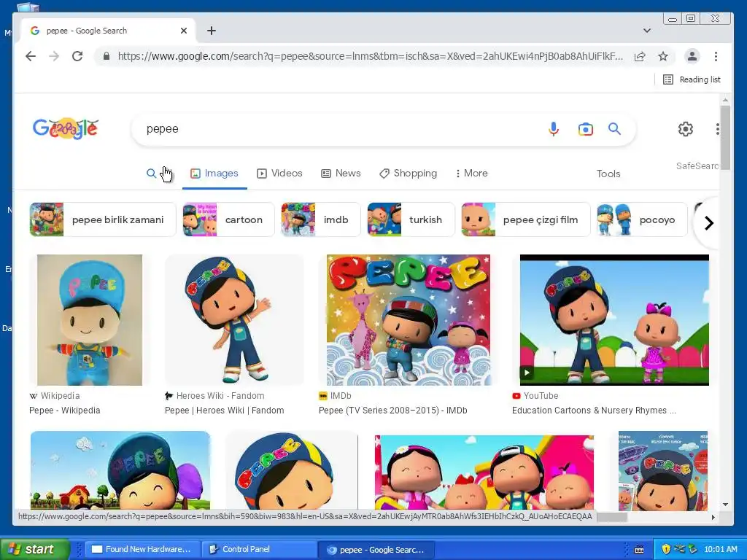Search by voice microphone icon

pyautogui.click(x=553, y=128)
